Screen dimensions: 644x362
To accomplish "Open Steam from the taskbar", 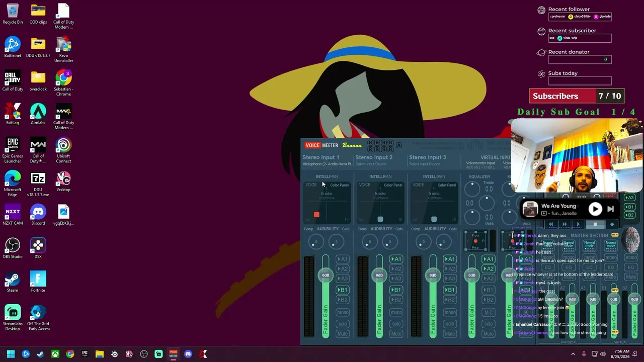I will pos(40,354).
